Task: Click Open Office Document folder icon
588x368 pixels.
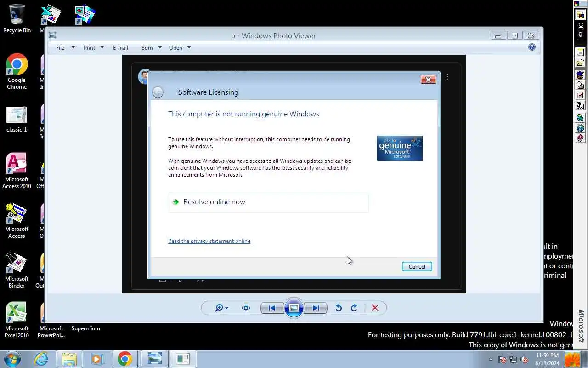Action: point(580,63)
